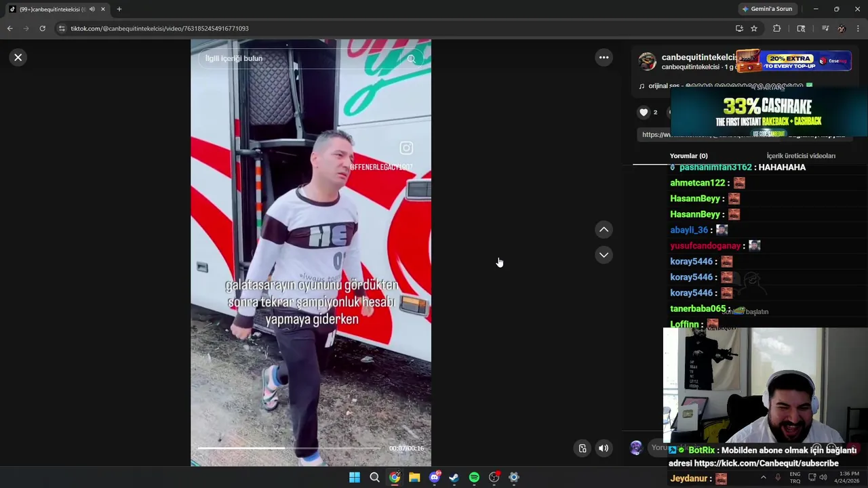
Task: Click chat username yusufcandoganay
Action: pos(705,246)
